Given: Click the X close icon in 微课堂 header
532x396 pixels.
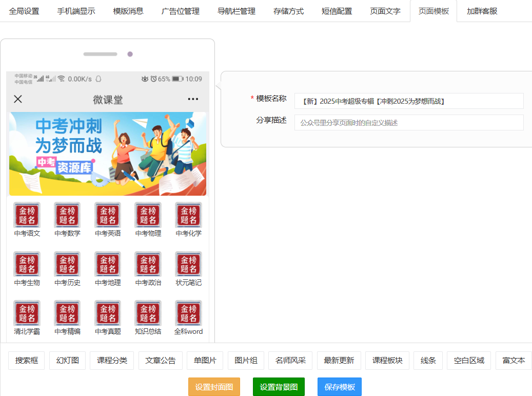Looking at the screenshot, I should [18, 99].
